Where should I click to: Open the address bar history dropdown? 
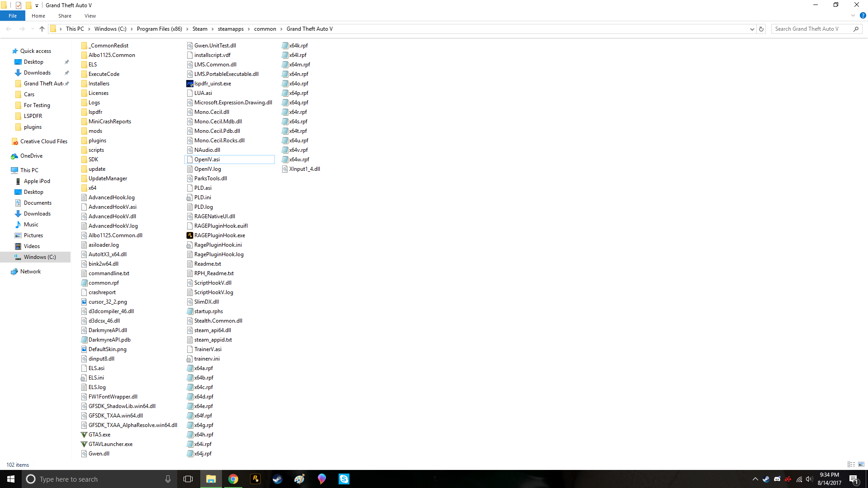[752, 29]
